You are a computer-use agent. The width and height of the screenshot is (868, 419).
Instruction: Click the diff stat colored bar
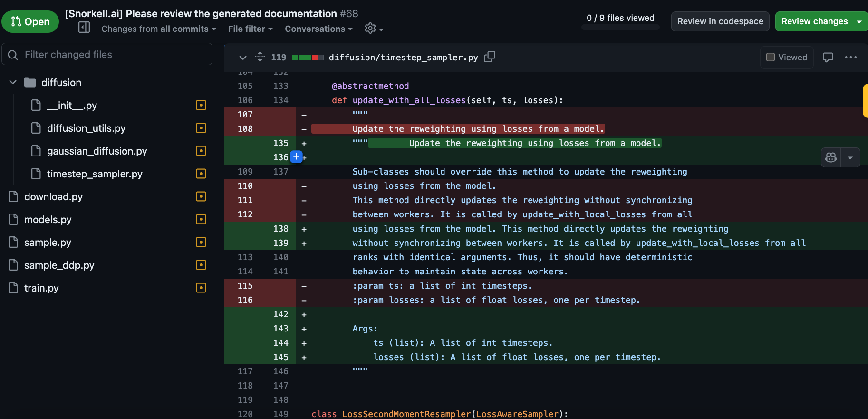click(x=308, y=58)
